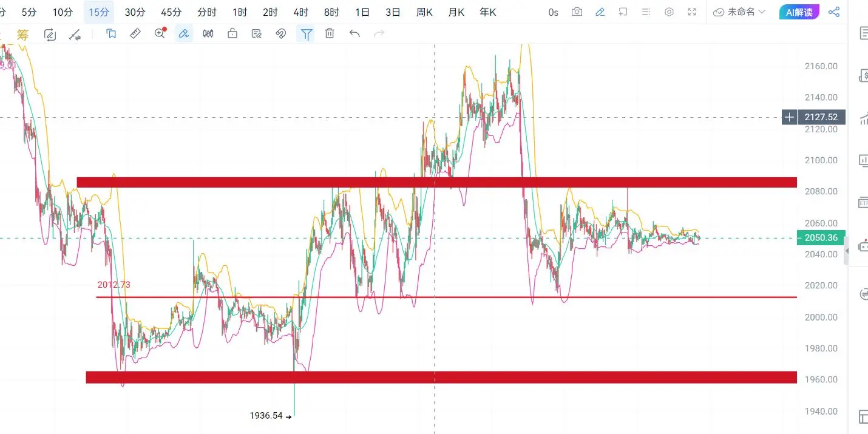This screenshot has height=434, width=868.
Task: Open the list lines icon at top
Action: [x=646, y=12]
